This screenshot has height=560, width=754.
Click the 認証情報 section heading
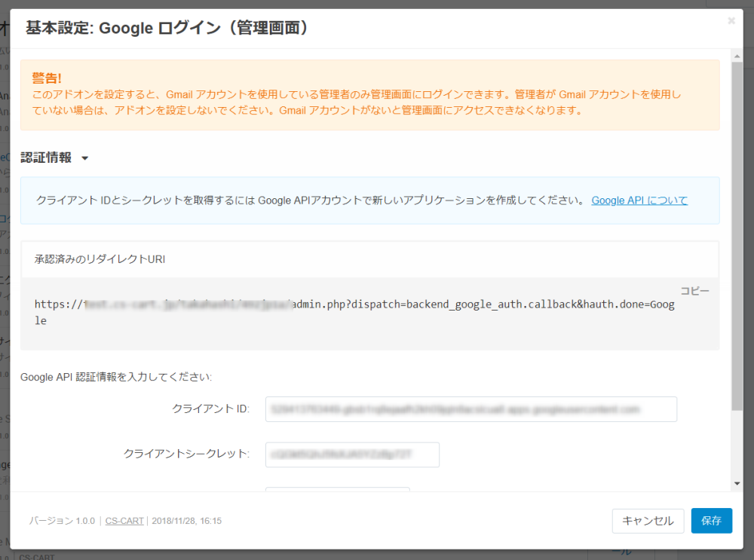tap(46, 158)
